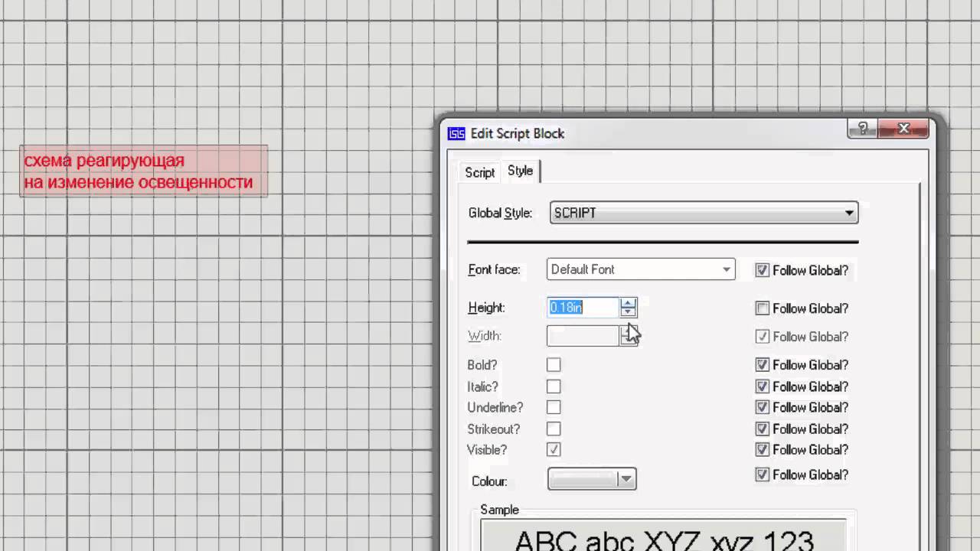980x551 pixels.
Task: Click the Colour label
Action: pyautogui.click(x=489, y=481)
